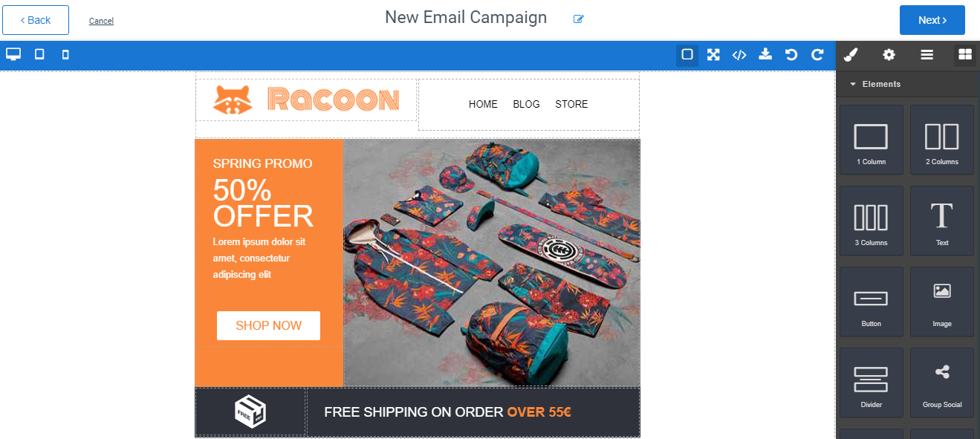This screenshot has height=439, width=980.
Task: Edit the campaign name pencil icon
Action: click(x=579, y=19)
